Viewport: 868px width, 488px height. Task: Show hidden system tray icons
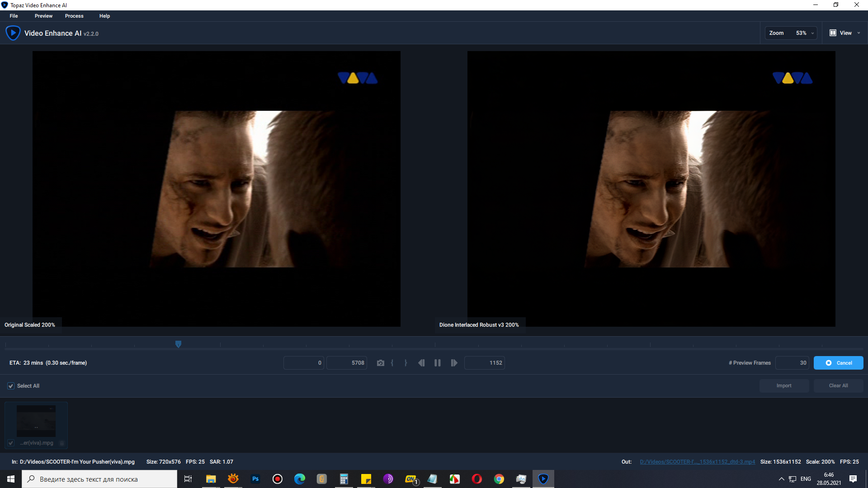coord(781,479)
